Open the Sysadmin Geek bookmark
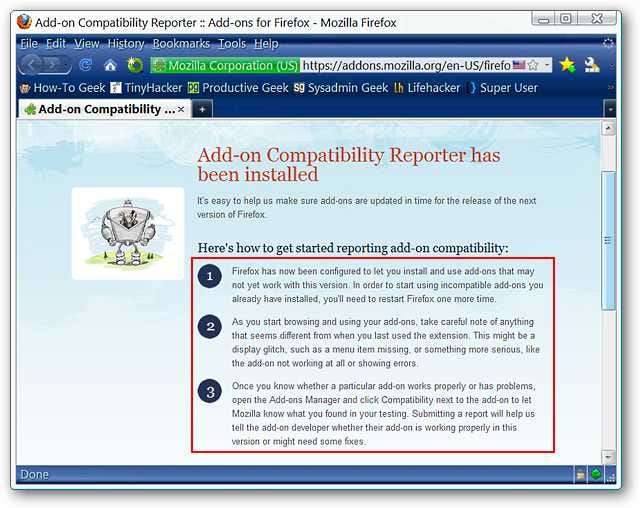This screenshot has height=508, width=640. click(341, 88)
